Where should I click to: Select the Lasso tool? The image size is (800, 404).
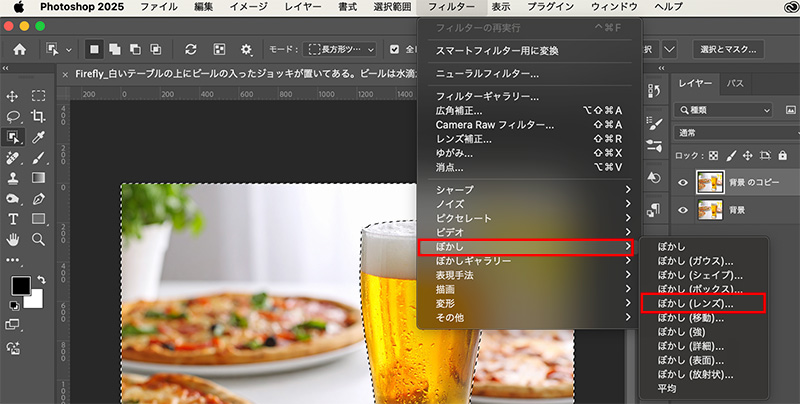tap(13, 116)
